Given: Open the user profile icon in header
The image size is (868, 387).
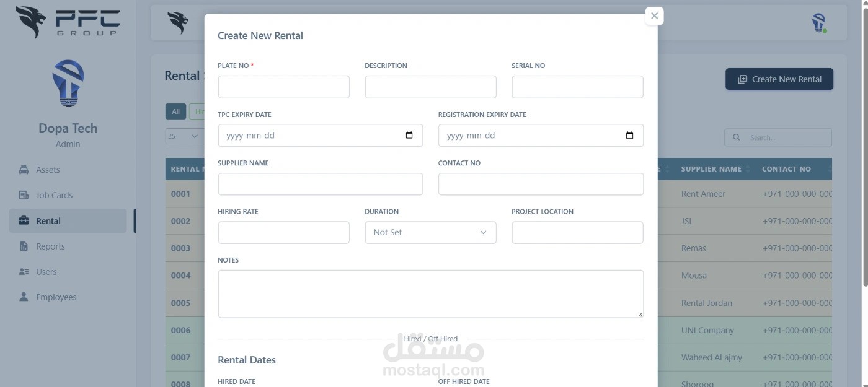Looking at the screenshot, I should pos(819,23).
